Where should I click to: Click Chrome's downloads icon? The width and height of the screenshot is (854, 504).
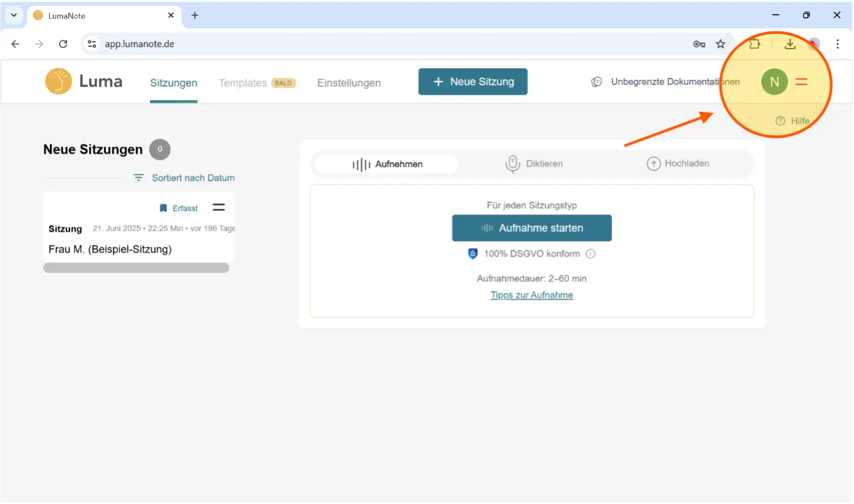790,44
